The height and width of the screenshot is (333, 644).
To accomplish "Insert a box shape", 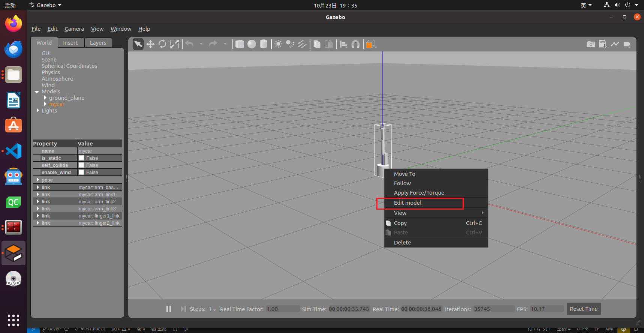I will [x=240, y=44].
